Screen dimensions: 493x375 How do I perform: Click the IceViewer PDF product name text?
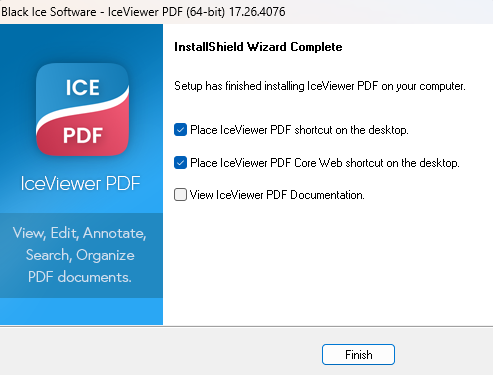pos(80,183)
